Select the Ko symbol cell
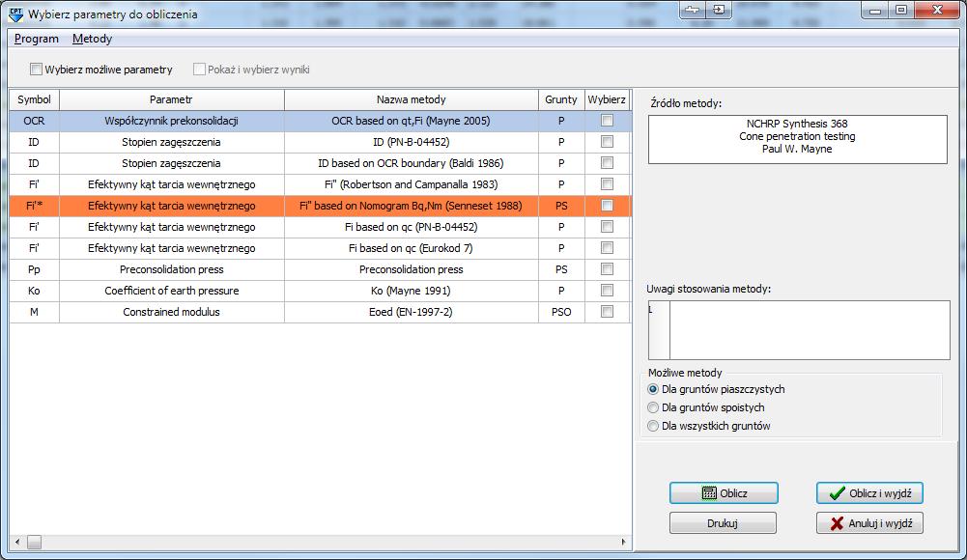Screen dimensions: 967x560 (x=34, y=291)
